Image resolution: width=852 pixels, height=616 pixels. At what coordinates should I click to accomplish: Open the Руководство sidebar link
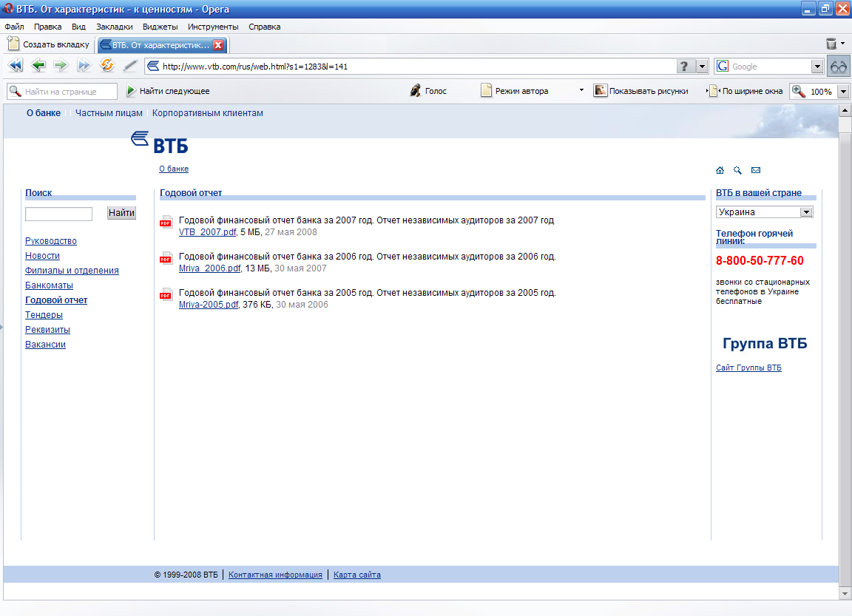coord(51,240)
